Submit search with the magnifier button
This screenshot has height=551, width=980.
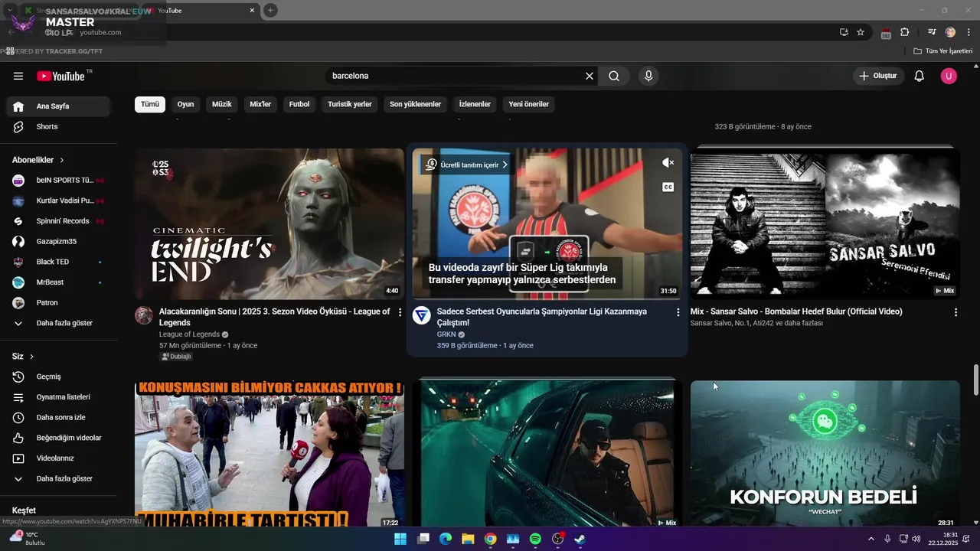point(614,76)
